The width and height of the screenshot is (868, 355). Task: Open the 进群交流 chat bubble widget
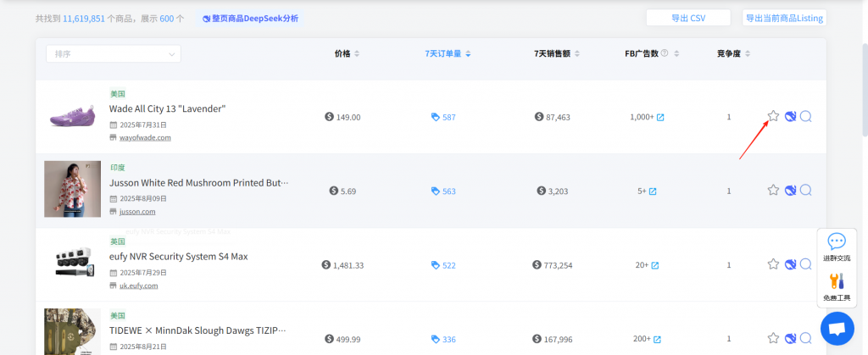[x=836, y=247]
